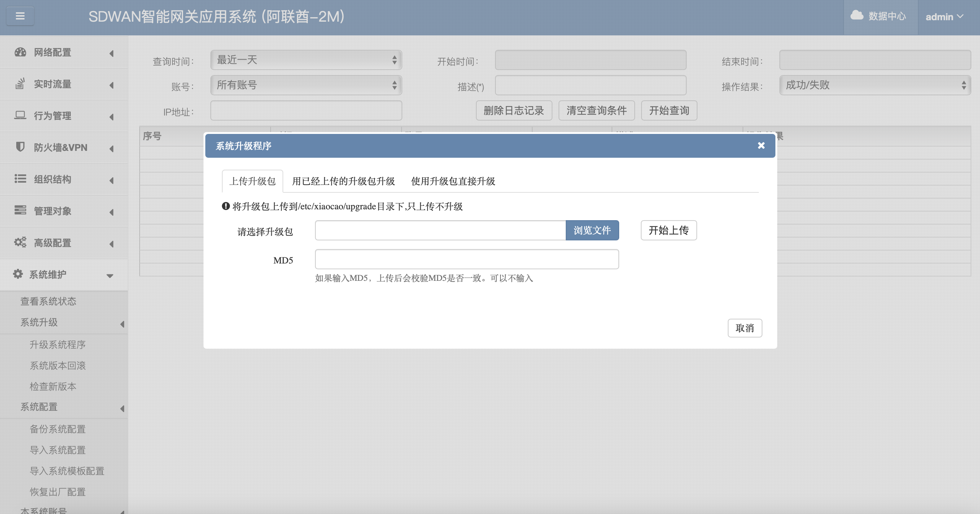Close the 系统升级程序 dialog with X

[761, 146]
